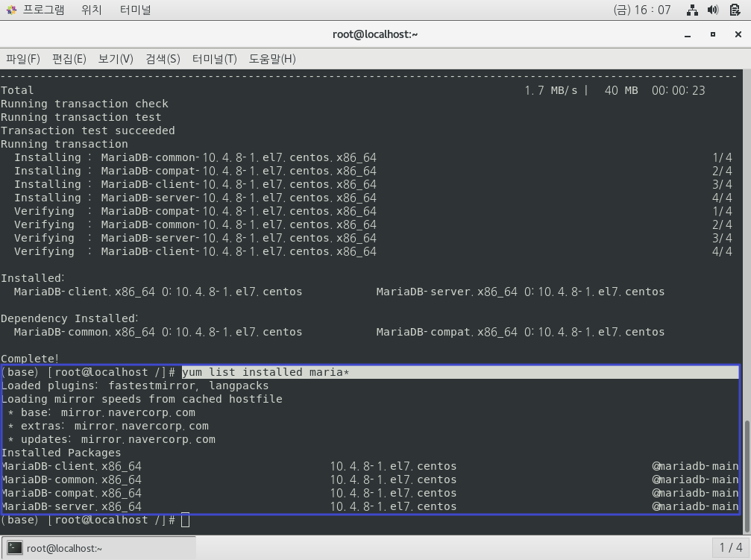The height and width of the screenshot is (560, 751).
Task: Click the 'Installed Packages' heading
Action: coord(61,453)
